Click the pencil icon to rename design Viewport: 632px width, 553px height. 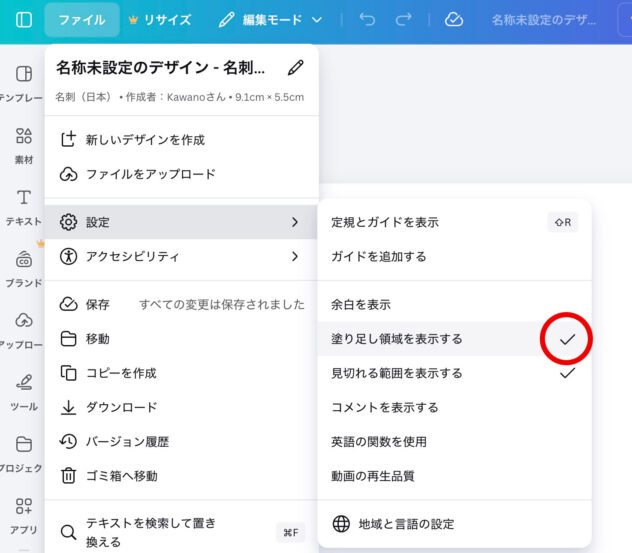pos(295,68)
